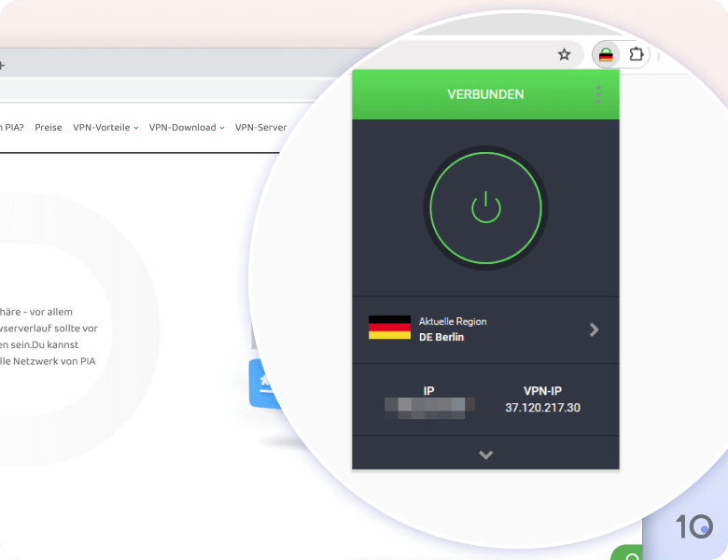Click the VERBUNDEN status header text

(x=485, y=94)
